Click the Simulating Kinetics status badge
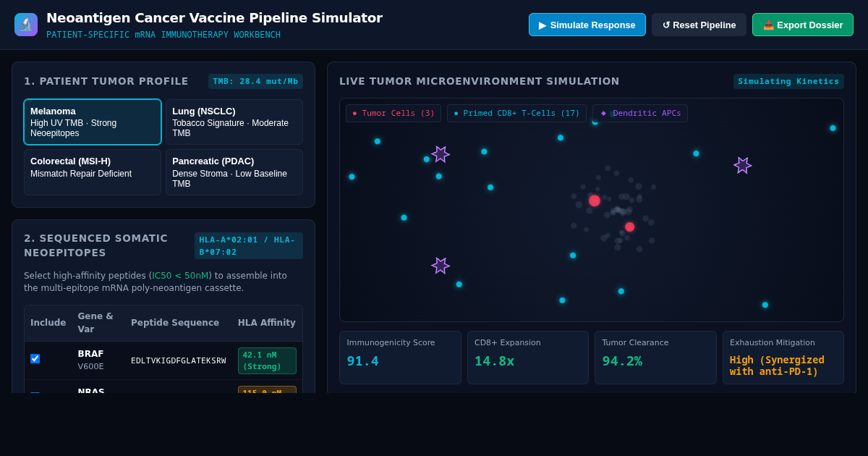Image resolution: width=868 pixels, height=456 pixels. 788,81
